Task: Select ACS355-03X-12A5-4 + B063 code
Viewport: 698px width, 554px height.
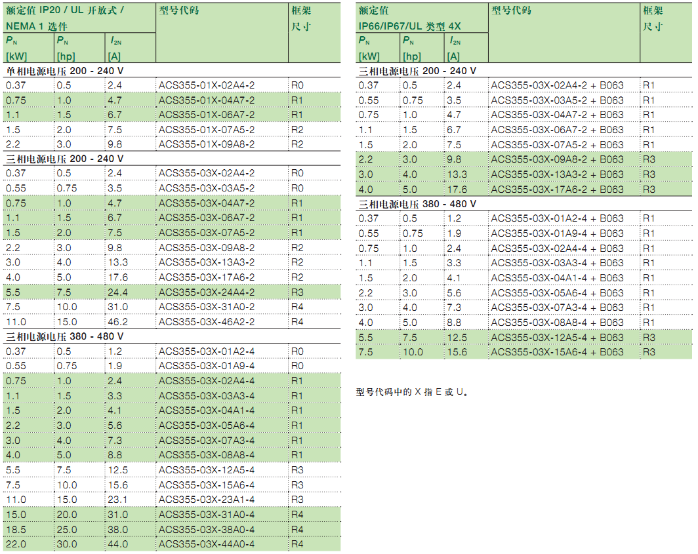Action: pyautogui.click(x=557, y=337)
